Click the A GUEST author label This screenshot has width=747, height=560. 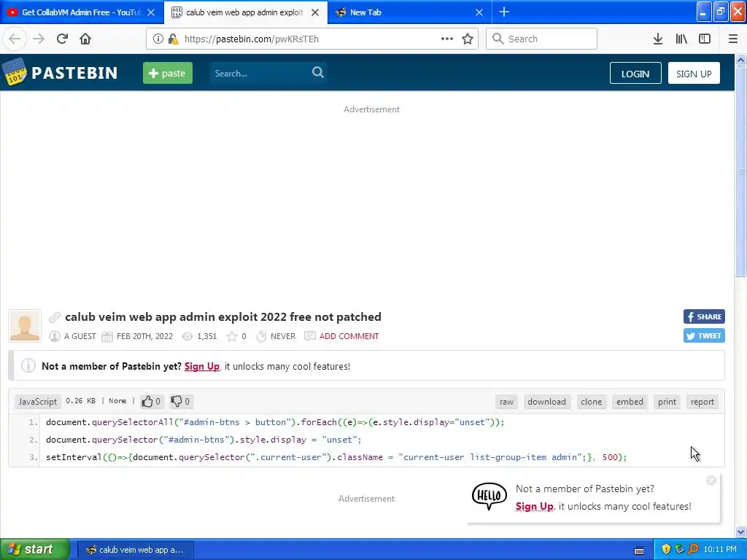pos(80,336)
